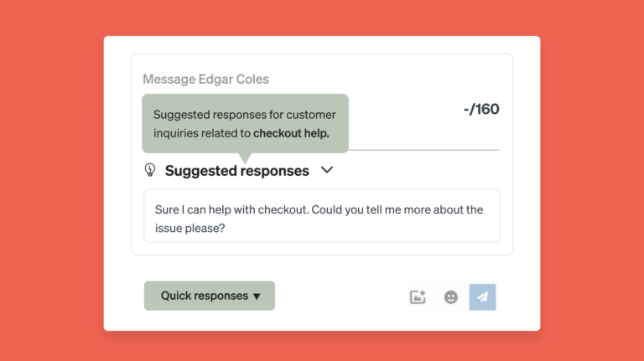This screenshot has width=644, height=361.
Task: Click the -/160 character counter
Action: point(481,109)
